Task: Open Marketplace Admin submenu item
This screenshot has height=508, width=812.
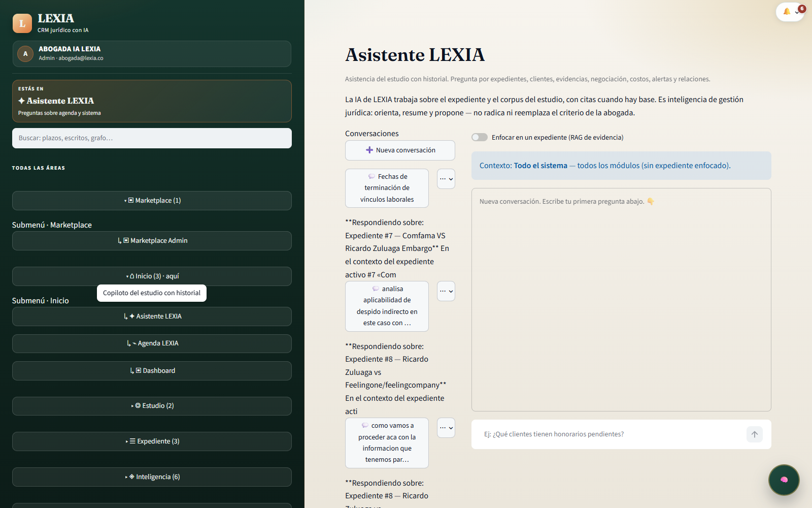Action: (x=152, y=241)
